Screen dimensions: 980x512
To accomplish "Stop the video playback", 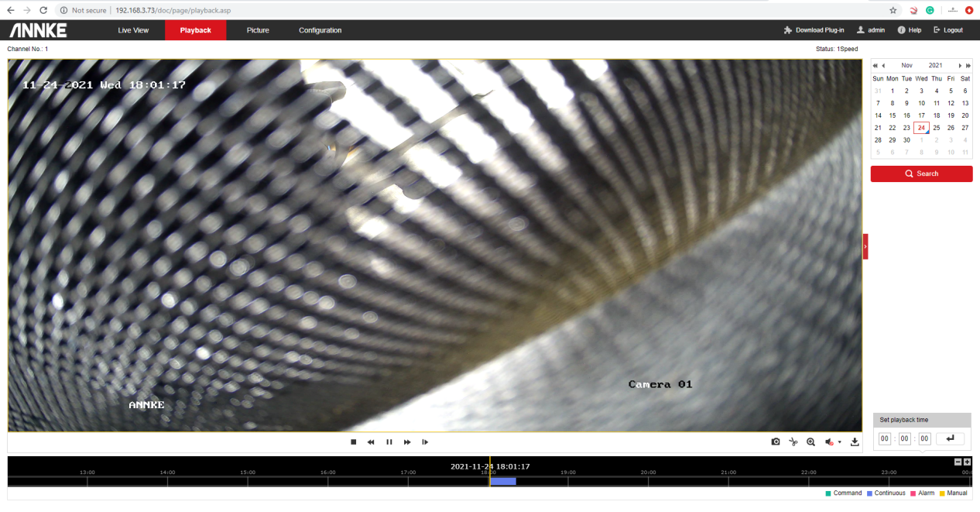I will [353, 442].
